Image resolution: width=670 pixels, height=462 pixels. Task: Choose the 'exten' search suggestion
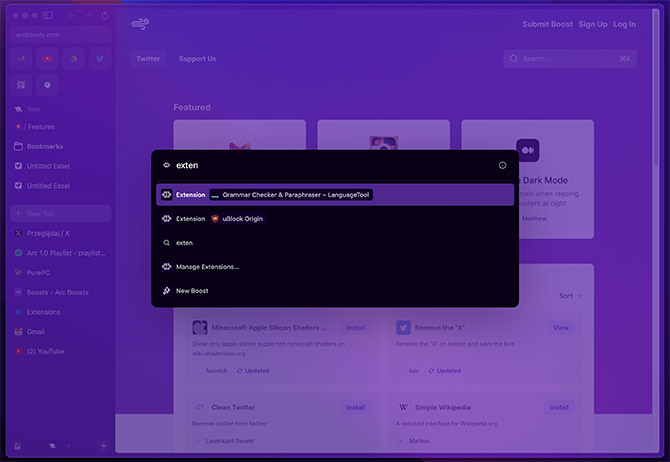(x=335, y=243)
